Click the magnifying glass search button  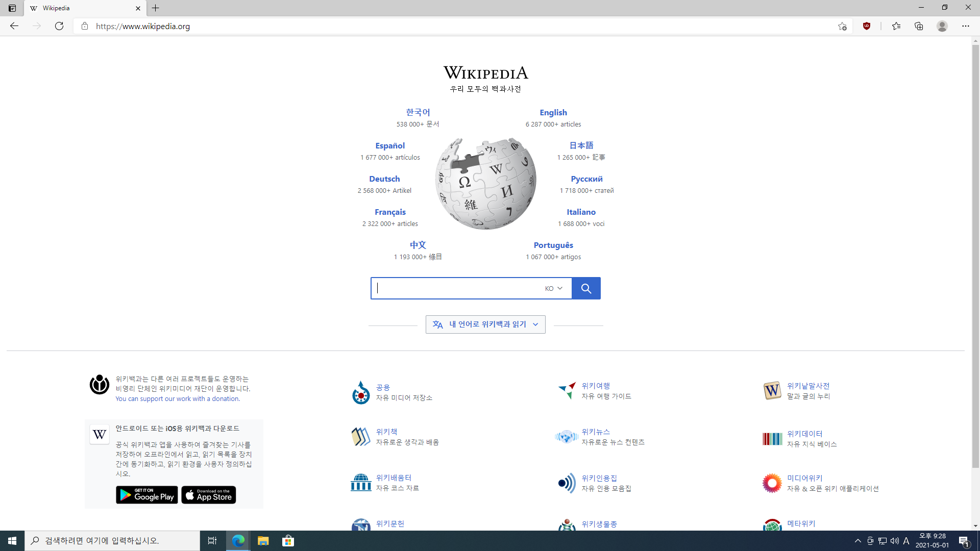click(586, 288)
